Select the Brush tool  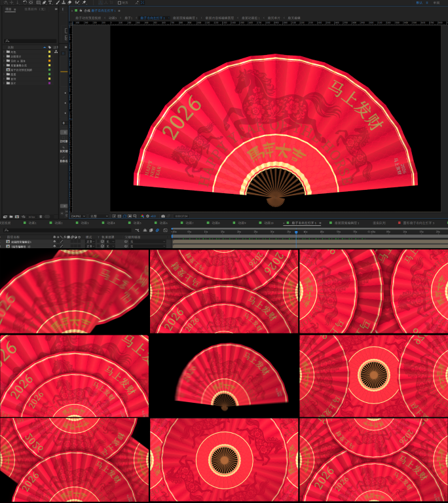[57, 3]
